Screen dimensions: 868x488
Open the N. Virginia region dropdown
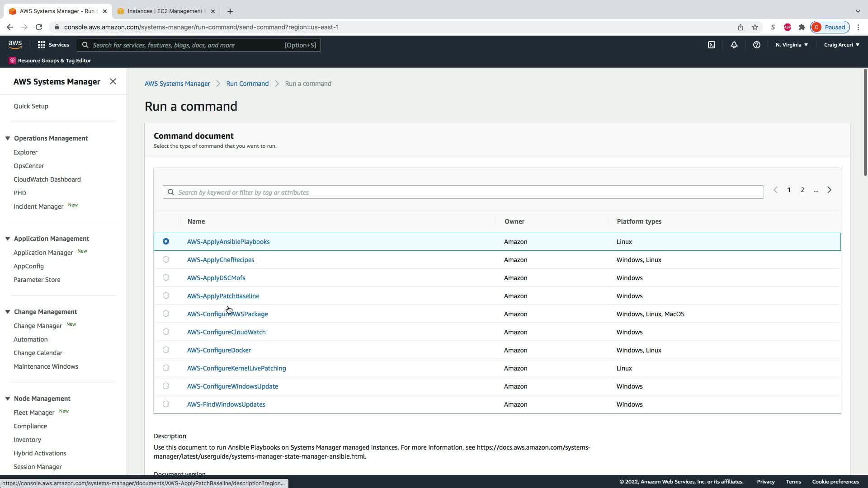(x=791, y=45)
